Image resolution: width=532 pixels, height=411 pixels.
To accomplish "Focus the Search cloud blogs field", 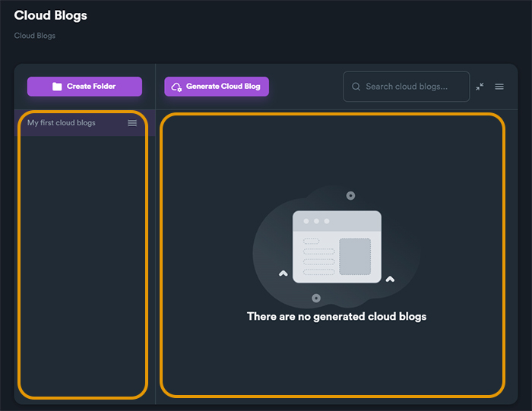I will [406, 87].
